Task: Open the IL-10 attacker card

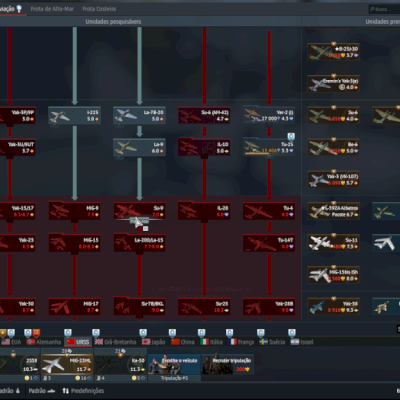Action: click(x=204, y=147)
